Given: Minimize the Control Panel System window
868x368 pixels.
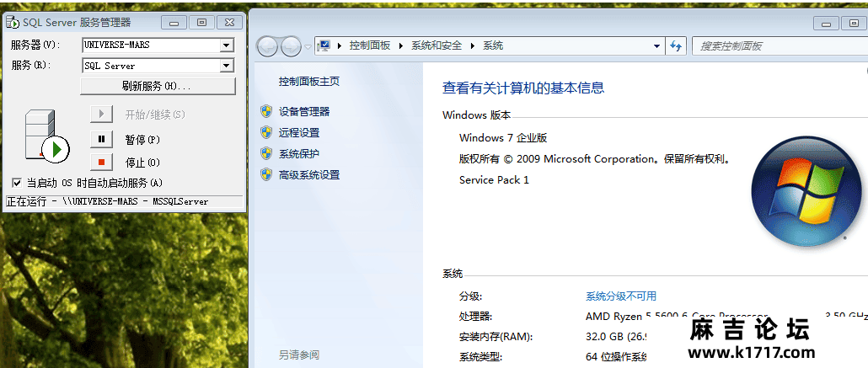Looking at the screenshot, I should tap(826, 24).
